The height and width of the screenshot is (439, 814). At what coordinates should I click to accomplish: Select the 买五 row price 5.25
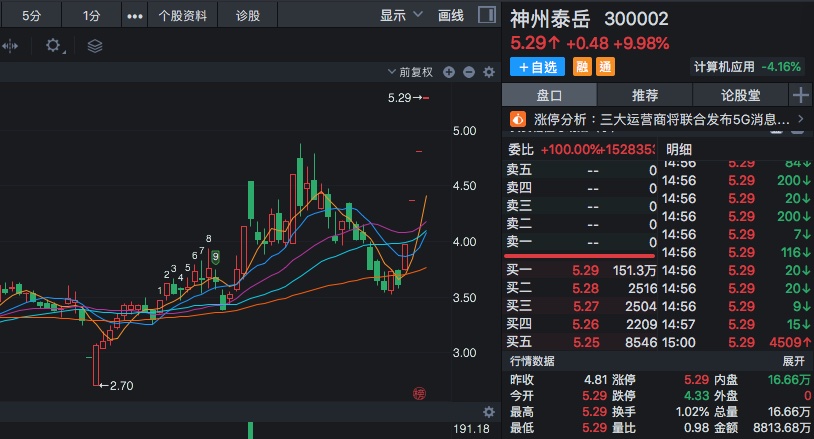(586, 342)
